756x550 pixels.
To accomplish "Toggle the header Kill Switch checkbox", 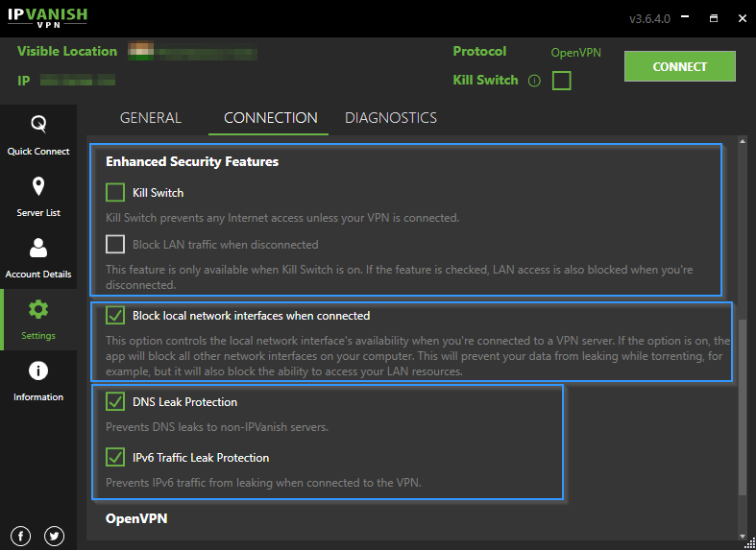I will (562, 81).
